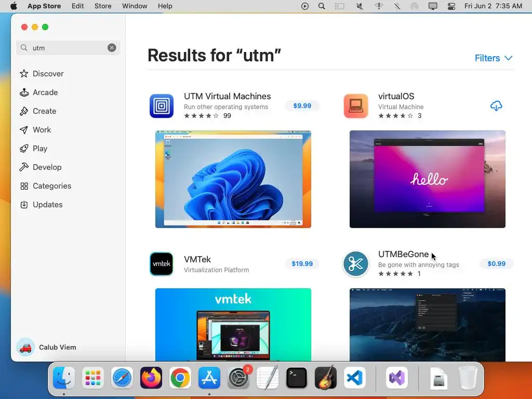Launch GarageBand from the Dock
Viewport: 532px width, 399px height.
pos(326,378)
